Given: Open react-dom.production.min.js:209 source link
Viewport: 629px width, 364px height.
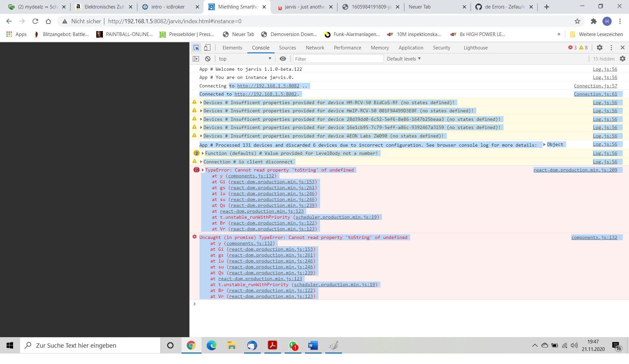Looking at the screenshot, I should [x=575, y=170].
